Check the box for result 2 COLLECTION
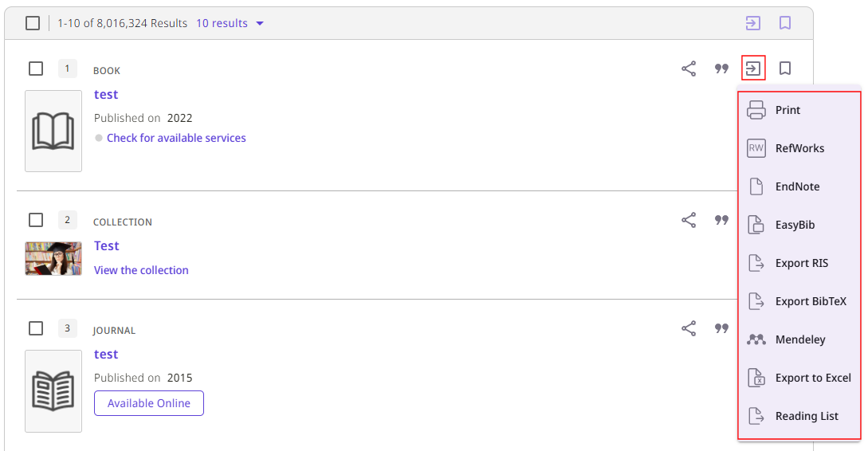Image resolution: width=868 pixels, height=451 pixels. (x=36, y=220)
